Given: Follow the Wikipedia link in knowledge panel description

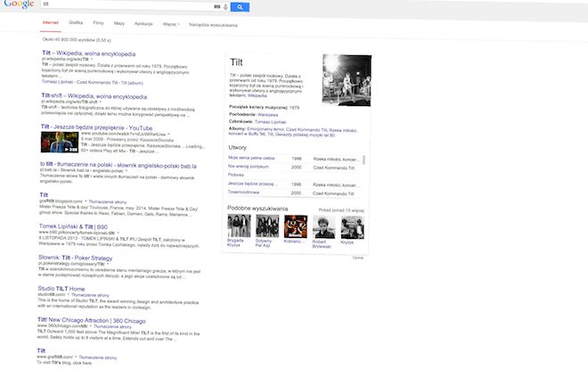Looking at the screenshot, I should (x=257, y=95).
